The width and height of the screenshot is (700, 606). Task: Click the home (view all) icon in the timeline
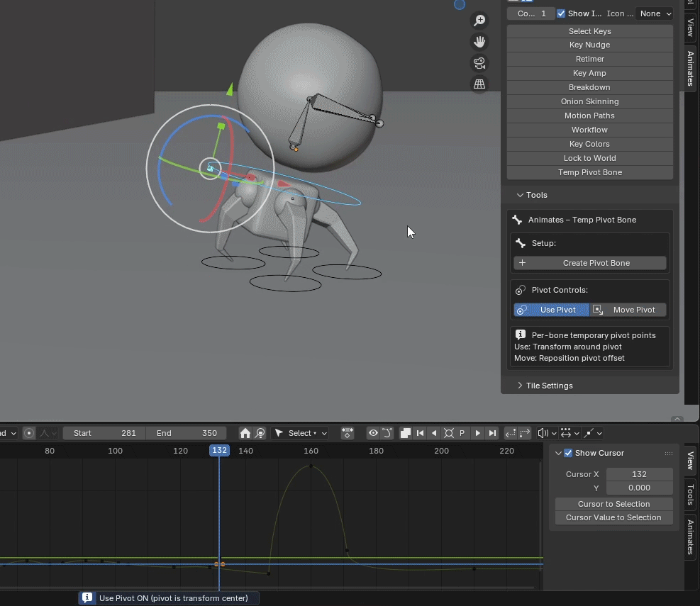[x=245, y=433]
